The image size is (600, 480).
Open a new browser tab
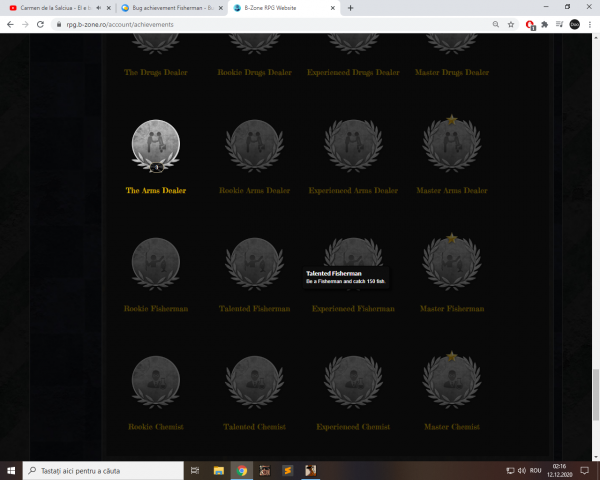click(x=351, y=8)
